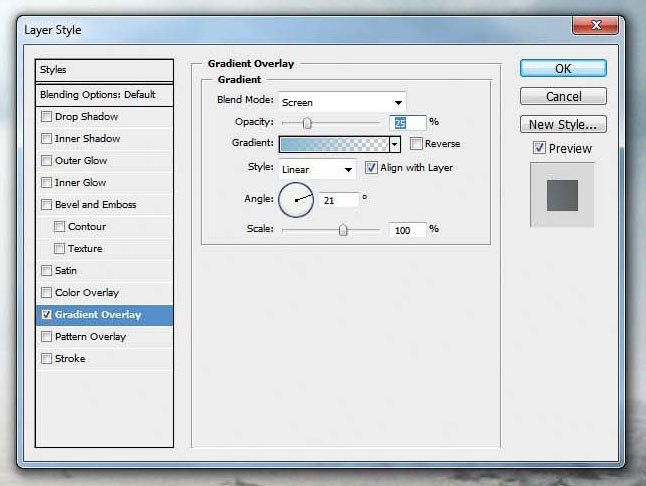The width and height of the screenshot is (646, 486).
Task: Uncheck the Gradient Overlay checkbox
Action: (x=47, y=315)
